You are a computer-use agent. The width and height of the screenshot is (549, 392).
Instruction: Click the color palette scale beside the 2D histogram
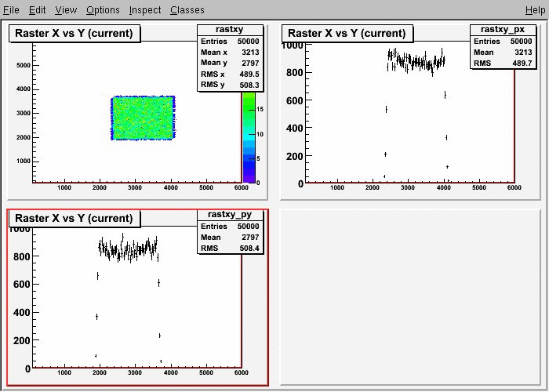coord(249,137)
